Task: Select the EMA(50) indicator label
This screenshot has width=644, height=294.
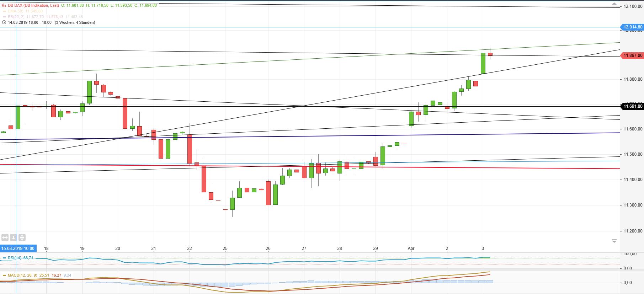Action: (x=16, y=11)
